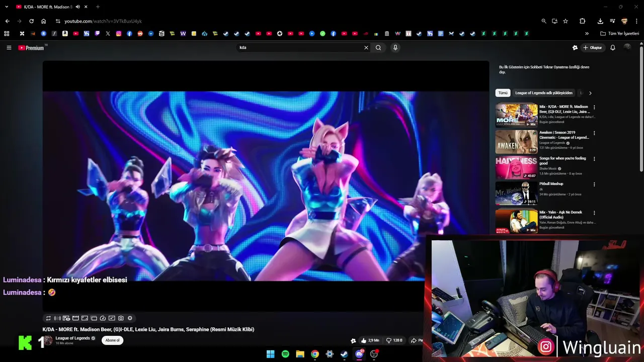
Task: Open the Reddit bookmark
Action: tap(140, 34)
